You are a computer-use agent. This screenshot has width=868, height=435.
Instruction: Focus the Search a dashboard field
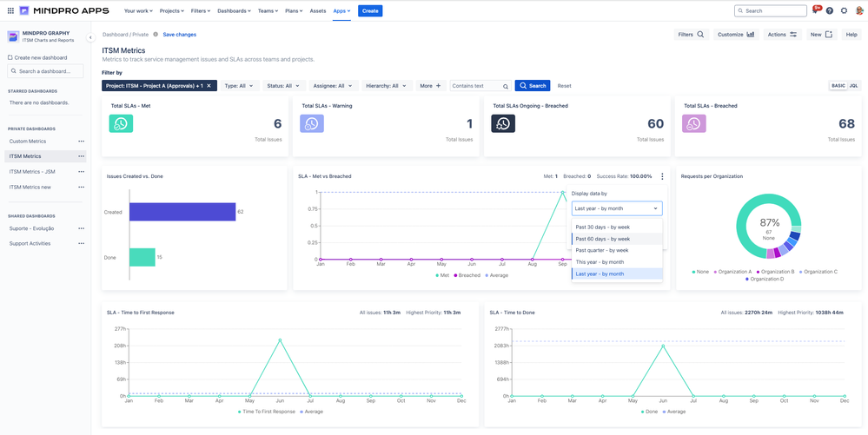45,71
